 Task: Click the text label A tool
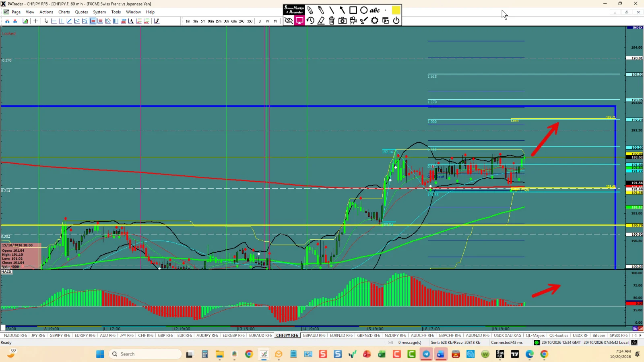pos(131,21)
